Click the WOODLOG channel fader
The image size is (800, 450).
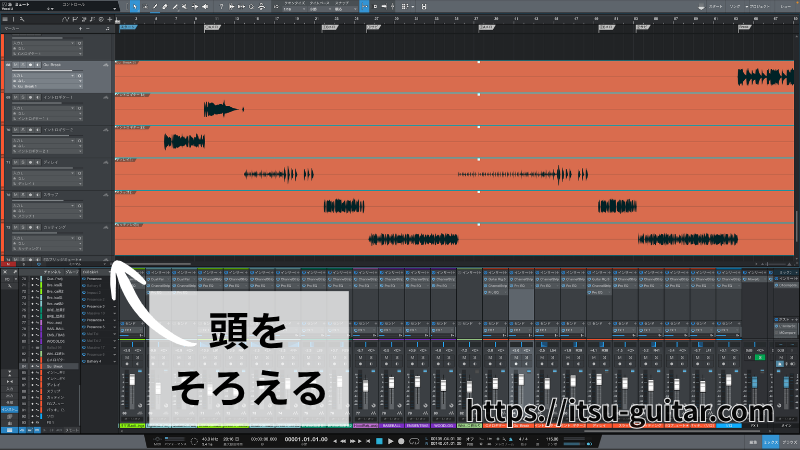(x=443, y=384)
